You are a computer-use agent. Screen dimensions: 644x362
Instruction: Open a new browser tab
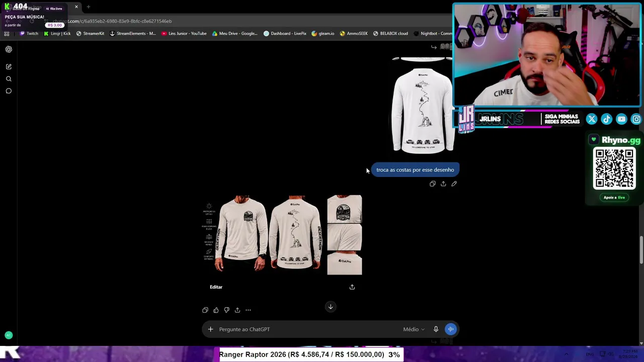(88, 7)
